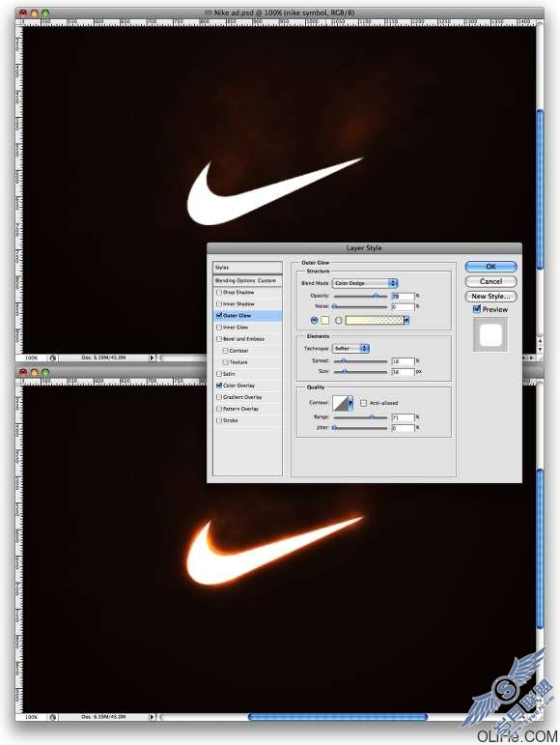Image resolution: width=560 pixels, height=745 pixels.
Task: Click the lower window's zoom field (100%)
Action: (31, 716)
